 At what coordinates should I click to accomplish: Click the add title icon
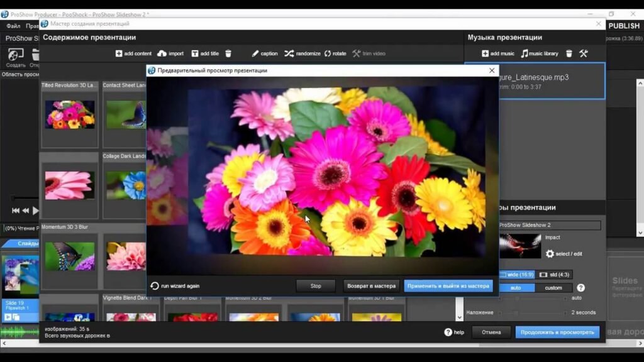coord(195,53)
